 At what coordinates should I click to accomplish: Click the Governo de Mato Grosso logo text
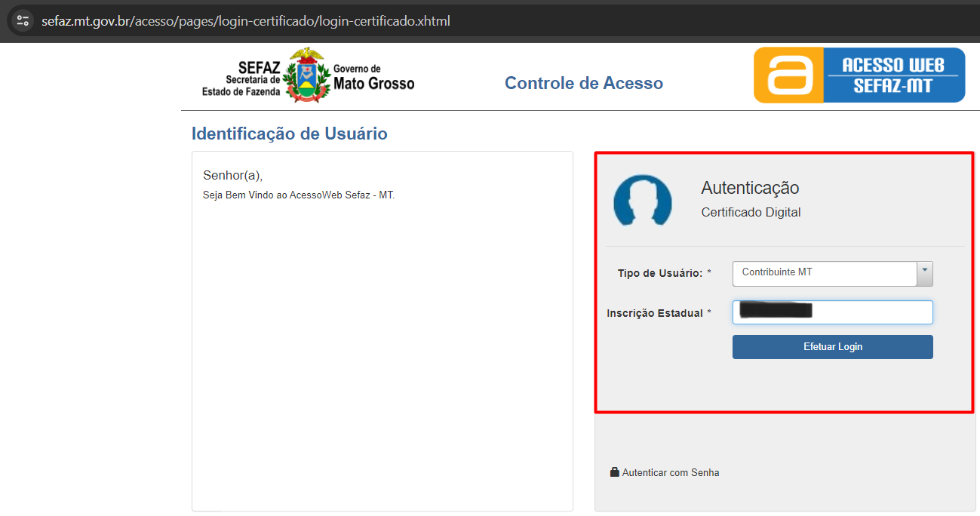[373, 78]
